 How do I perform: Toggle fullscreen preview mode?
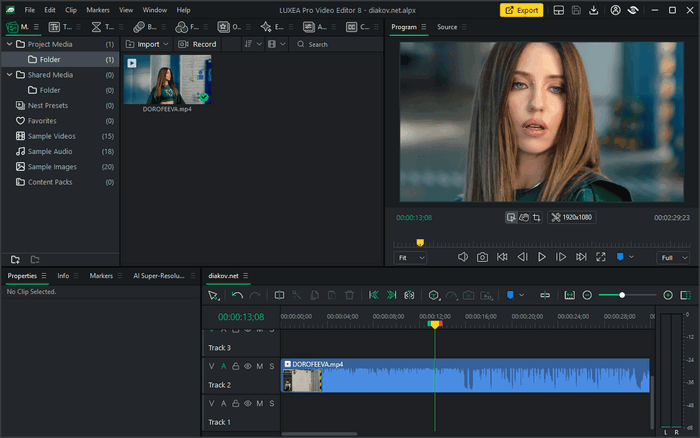tap(601, 257)
